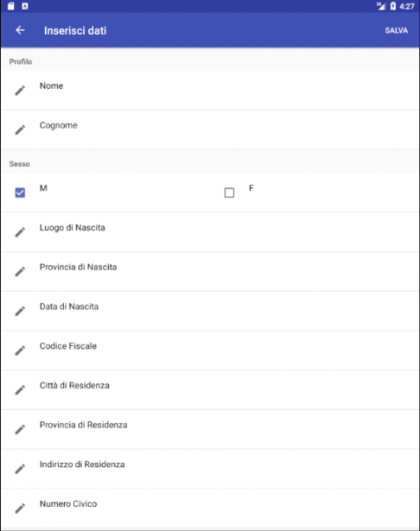Click the pencil icon beside Nome

point(20,90)
